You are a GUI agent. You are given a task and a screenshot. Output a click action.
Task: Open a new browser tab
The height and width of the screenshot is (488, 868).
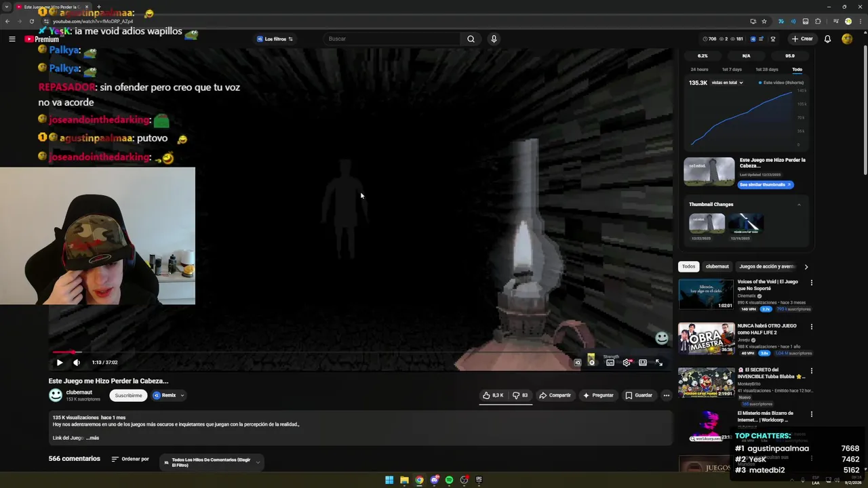click(98, 7)
